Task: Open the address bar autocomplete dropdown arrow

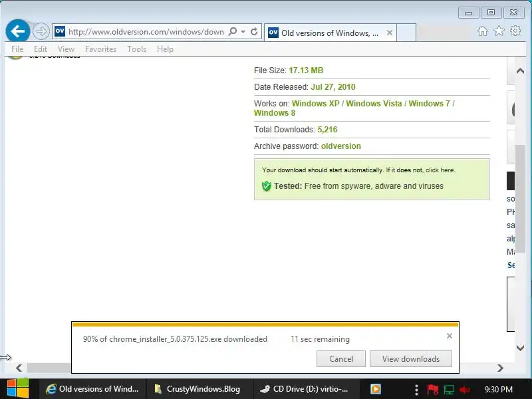Action: pos(243,31)
